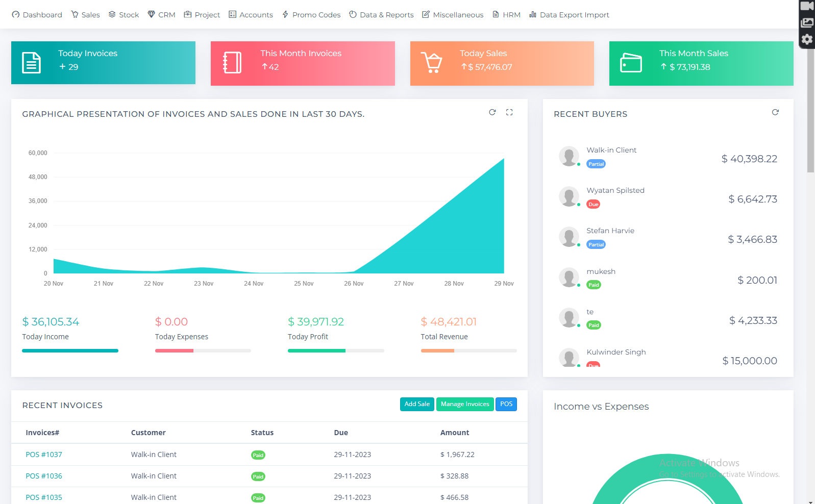Open the Stock menu
The image size is (815, 504).
click(124, 15)
